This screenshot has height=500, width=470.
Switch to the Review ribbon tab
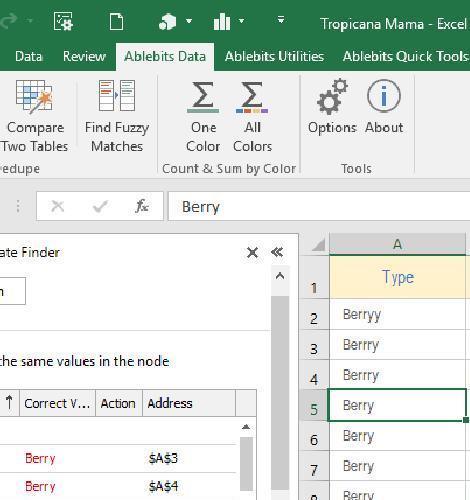[x=84, y=56]
